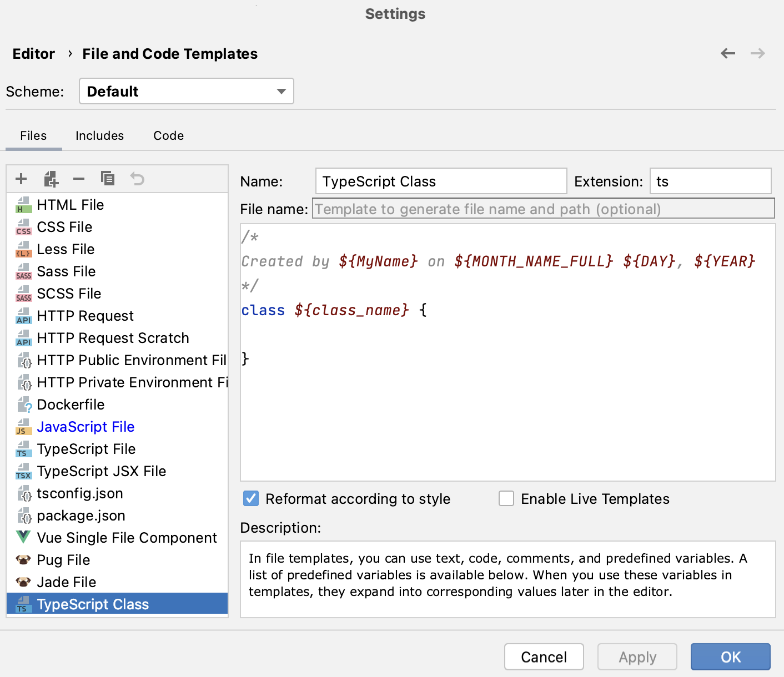Remove the selected template using minus icon
The image size is (784, 677).
(78, 179)
